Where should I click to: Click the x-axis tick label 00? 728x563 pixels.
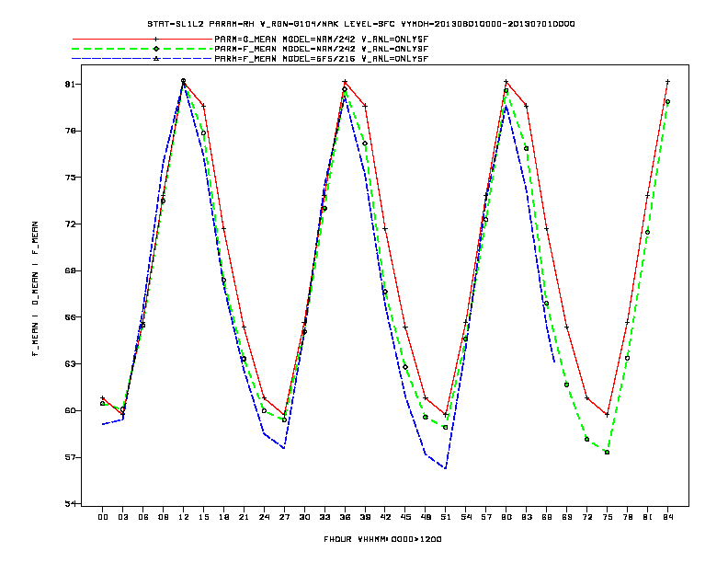[x=103, y=517]
